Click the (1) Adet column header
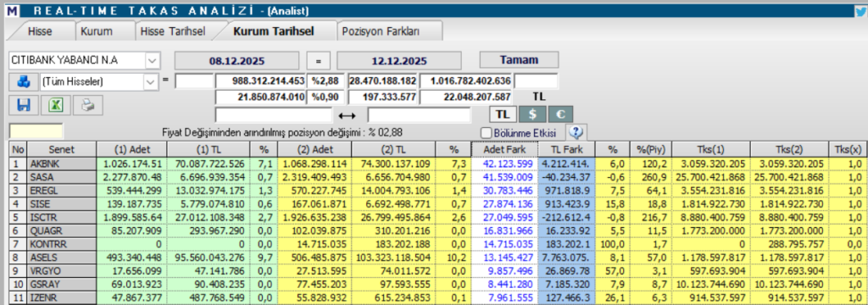 pos(131,149)
